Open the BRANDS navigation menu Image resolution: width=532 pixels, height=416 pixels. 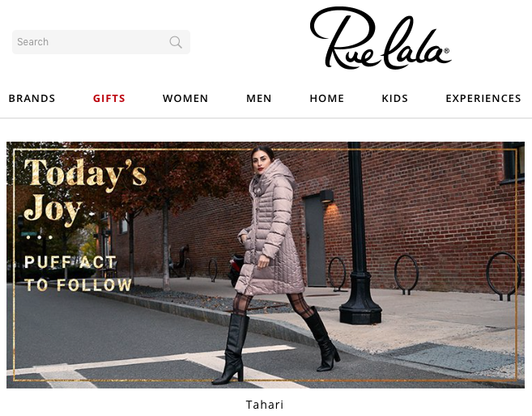(32, 98)
